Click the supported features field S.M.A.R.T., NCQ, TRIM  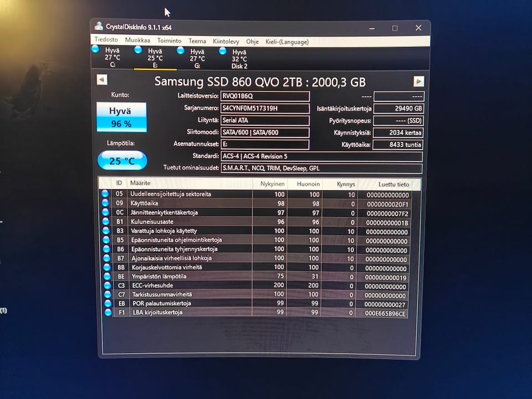tap(321, 168)
